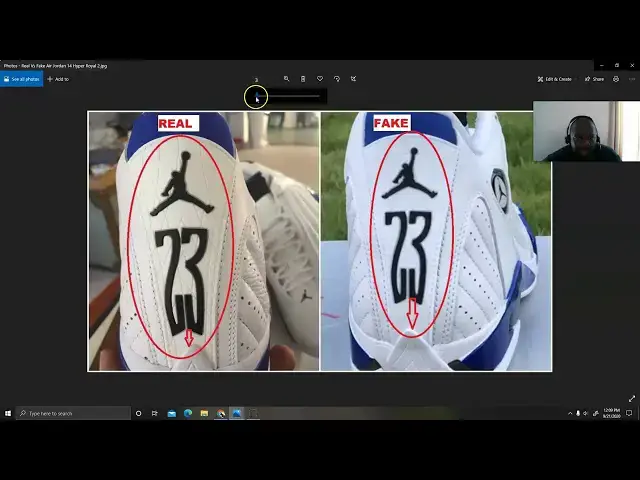The image size is (640, 480).
Task: Click the microphone tray icon
Action: tap(578, 413)
